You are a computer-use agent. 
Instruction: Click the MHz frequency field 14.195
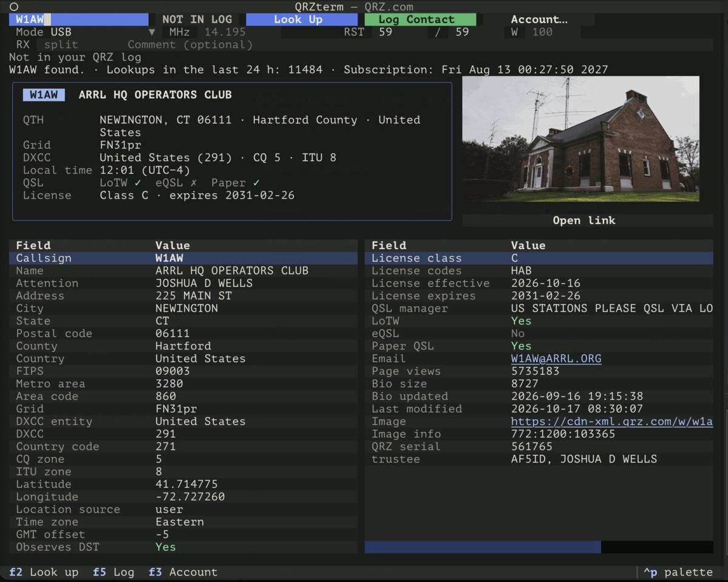[239, 32]
